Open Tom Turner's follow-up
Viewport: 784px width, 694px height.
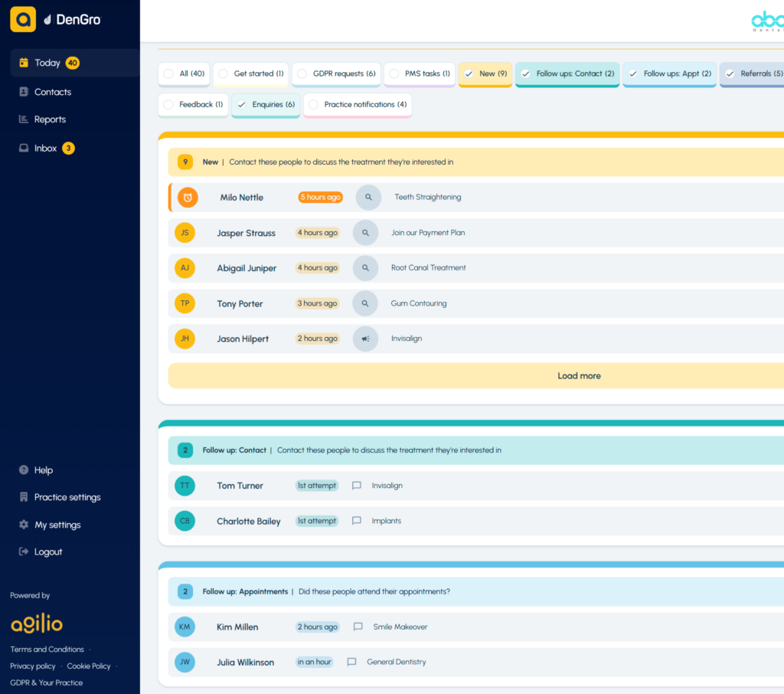tap(476, 486)
